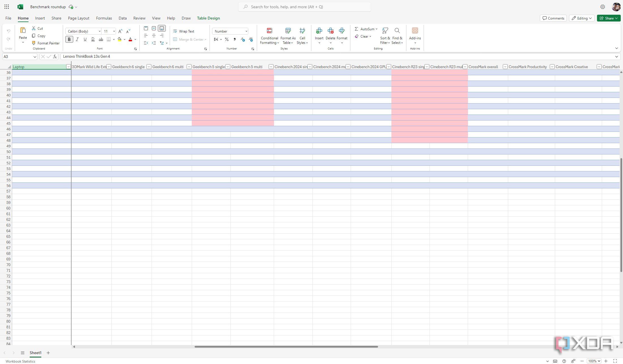Switch to the Insert tab
The height and width of the screenshot is (364, 623).
click(x=40, y=18)
